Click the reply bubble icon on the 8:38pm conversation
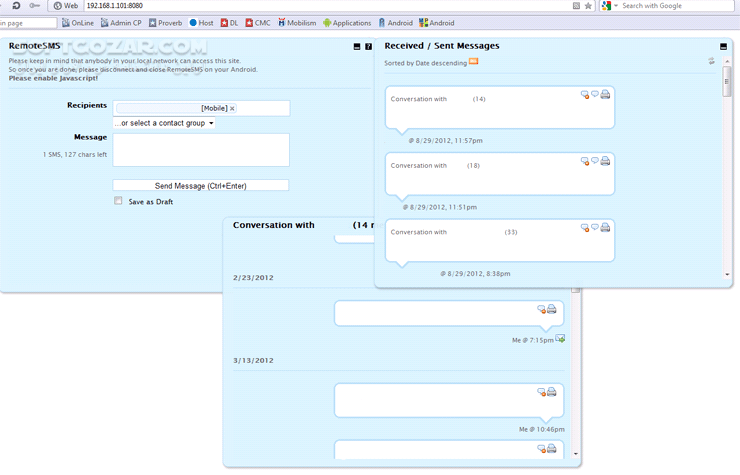This screenshot has width=740, height=475. pyautogui.click(x=595, y=228)
